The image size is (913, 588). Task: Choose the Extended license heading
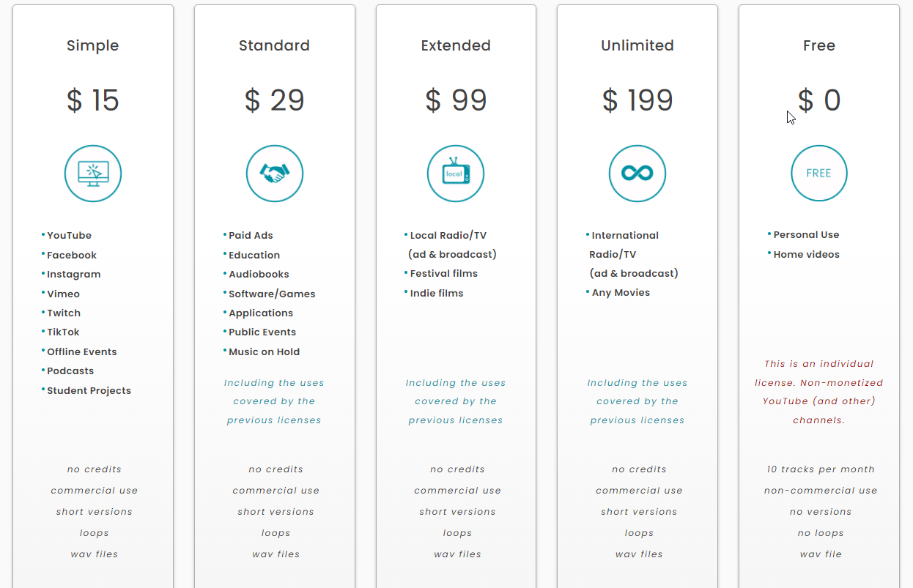(x=456, y=45)
